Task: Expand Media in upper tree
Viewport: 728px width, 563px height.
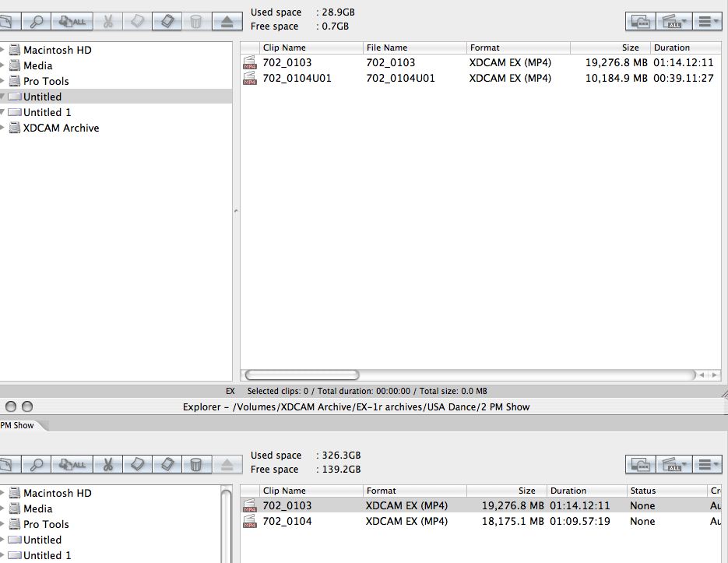Action: [2, 65]
